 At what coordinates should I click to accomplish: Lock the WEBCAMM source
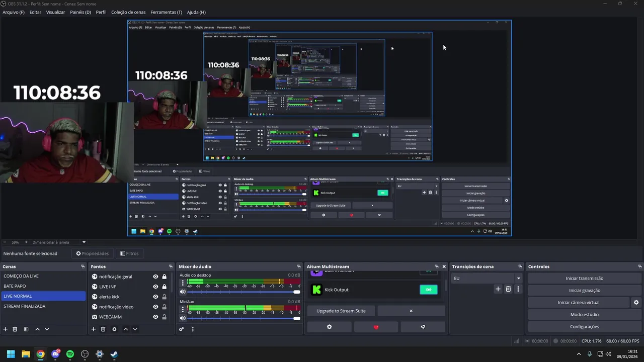[x=164, y=317]
